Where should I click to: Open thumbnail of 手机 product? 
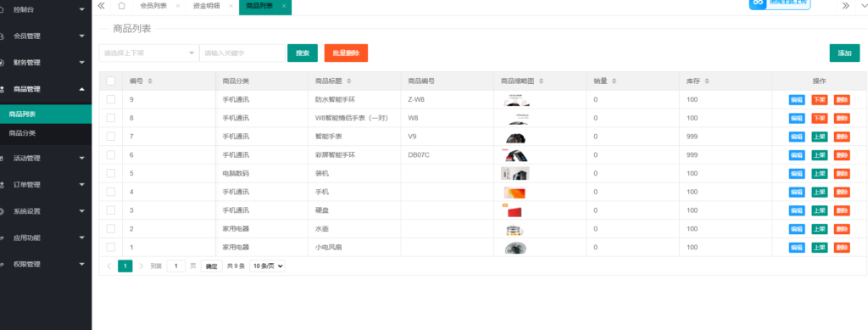(x=514, y=192)
